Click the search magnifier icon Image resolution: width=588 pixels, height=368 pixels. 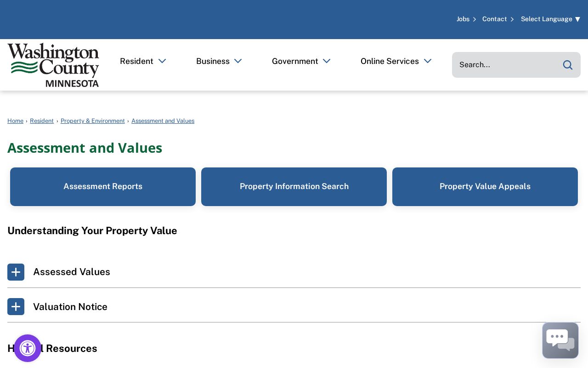568,65
